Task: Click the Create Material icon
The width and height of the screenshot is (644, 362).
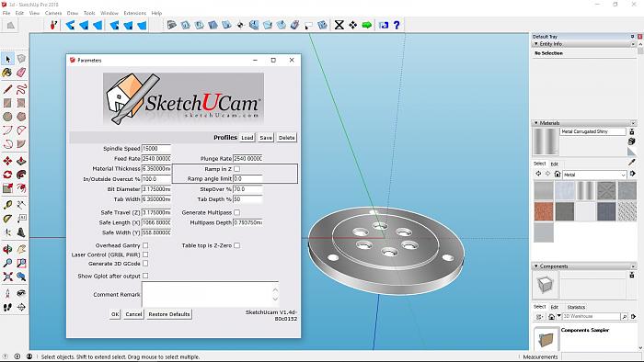Action: click(x=632, y=141)
